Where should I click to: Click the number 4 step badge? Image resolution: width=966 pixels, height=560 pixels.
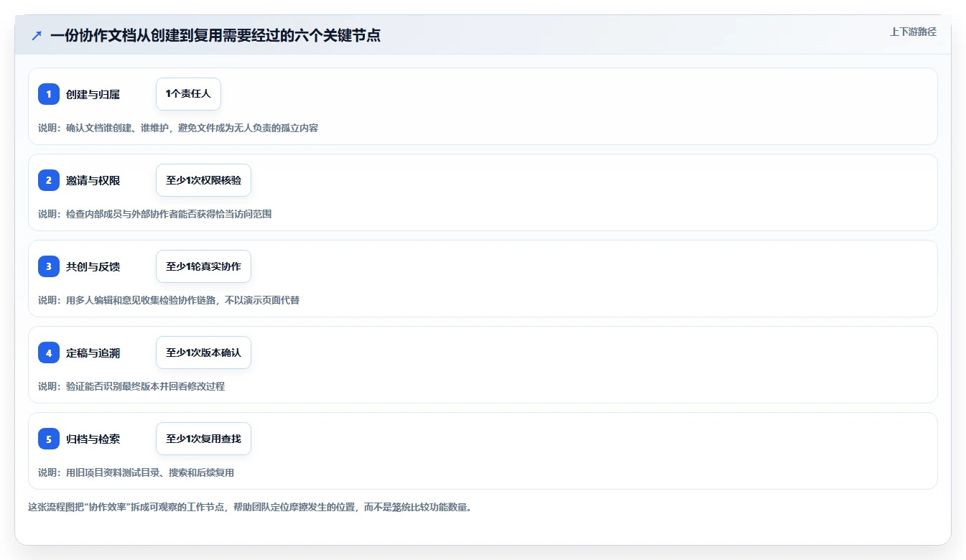click(x=49, y=353)
